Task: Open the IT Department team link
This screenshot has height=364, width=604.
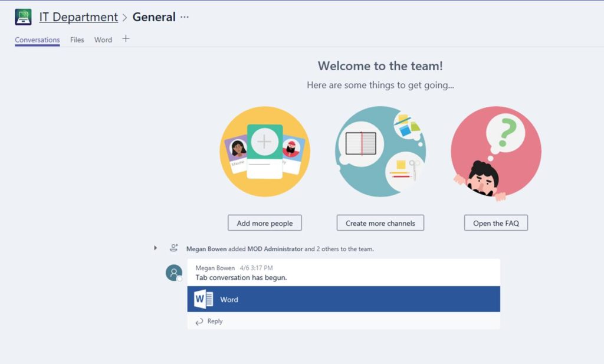Action: pyautogui.click(x=78, y=17)
